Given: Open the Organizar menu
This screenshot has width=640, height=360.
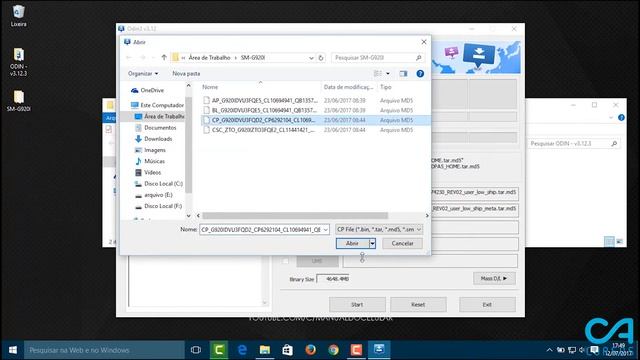Looking at the screenshot, I should pos(143,73).
